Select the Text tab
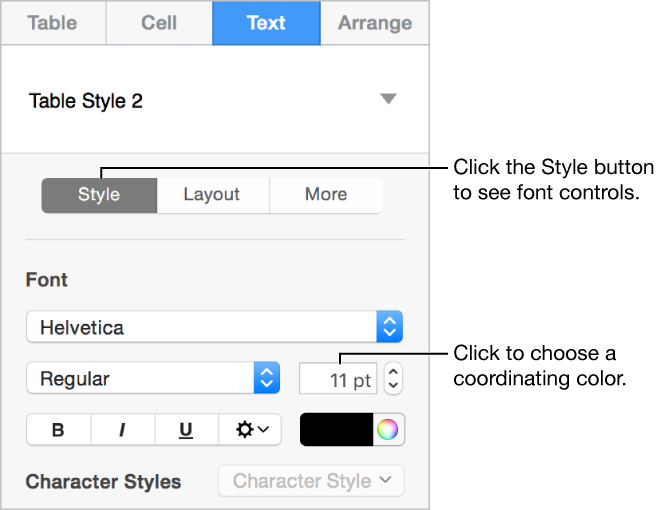Viewport: 662px width, 510px height. pos(266,23)
